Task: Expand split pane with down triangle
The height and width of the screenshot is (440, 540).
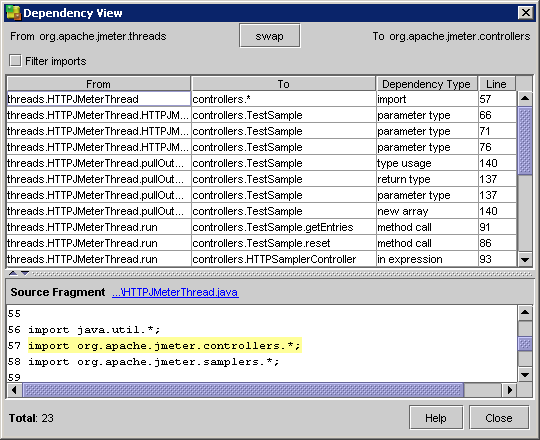Action: click(25, 273)
